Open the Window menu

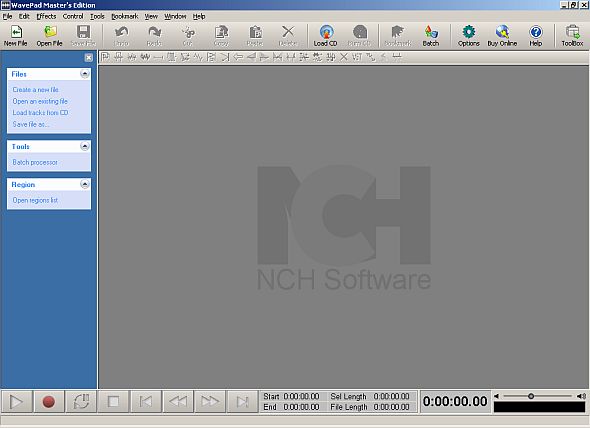click(x=175, y=16)
